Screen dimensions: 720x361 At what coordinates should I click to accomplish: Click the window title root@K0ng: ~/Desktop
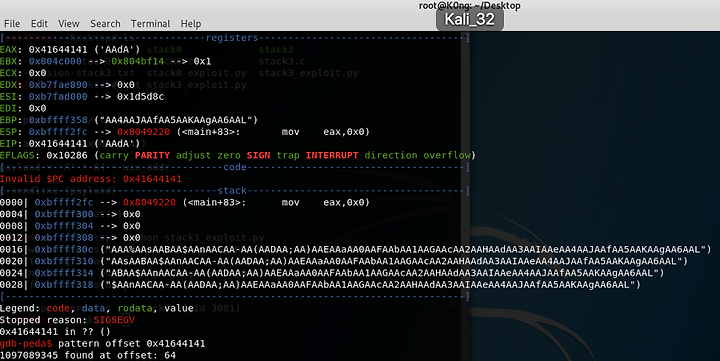[x=469, y=6]
